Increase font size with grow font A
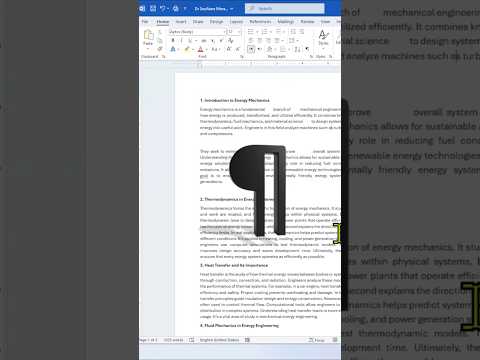The image size is (480, 360). (x=228, y=49)
